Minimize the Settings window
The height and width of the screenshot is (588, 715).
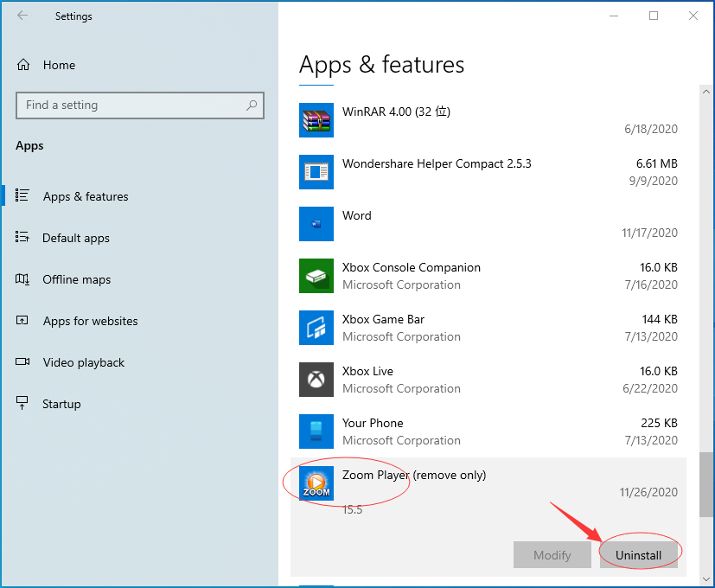614,16
